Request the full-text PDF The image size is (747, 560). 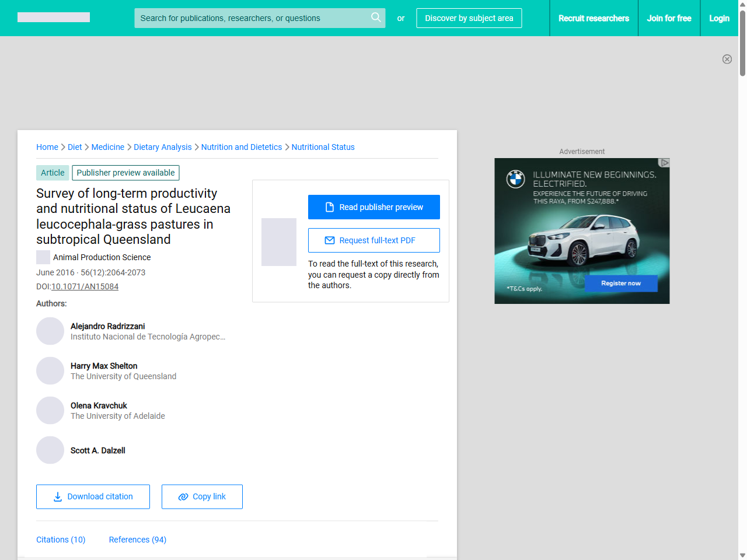373,240
